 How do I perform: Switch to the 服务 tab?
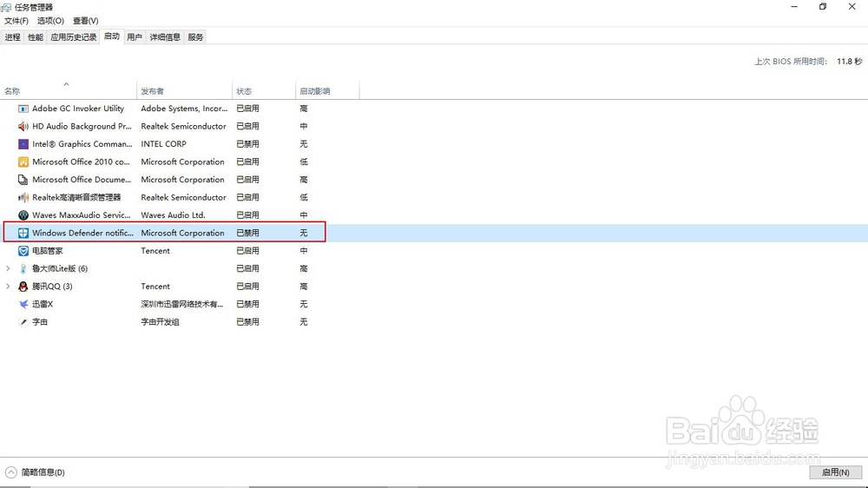pyautogui.click(x=195, y=37)
